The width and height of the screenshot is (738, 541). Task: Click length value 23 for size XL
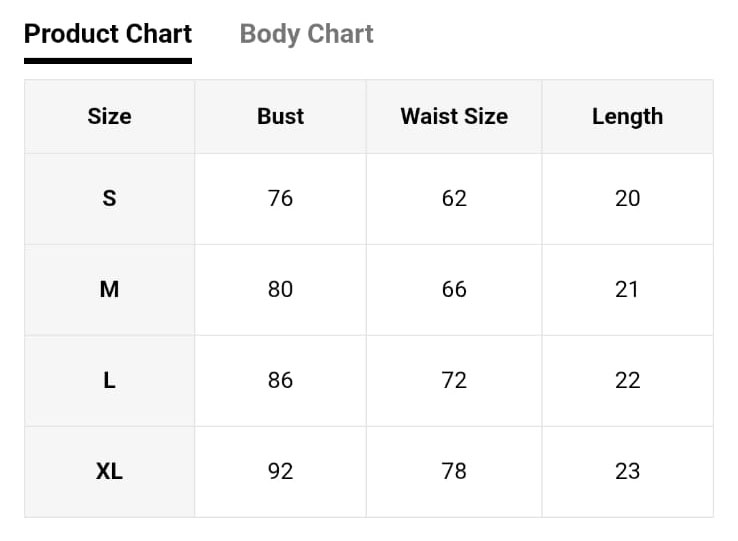tap(627, 471)
